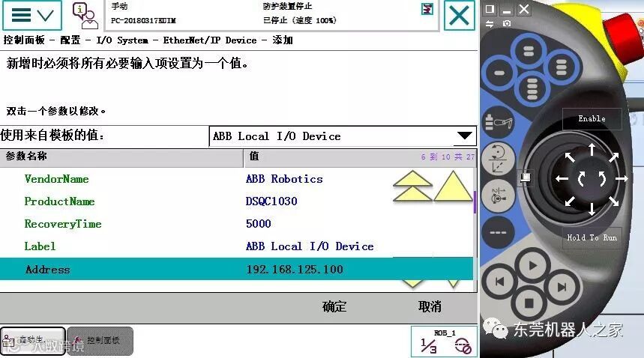
Task: Select the Address parameter row
Action: [x=236, y=269]
